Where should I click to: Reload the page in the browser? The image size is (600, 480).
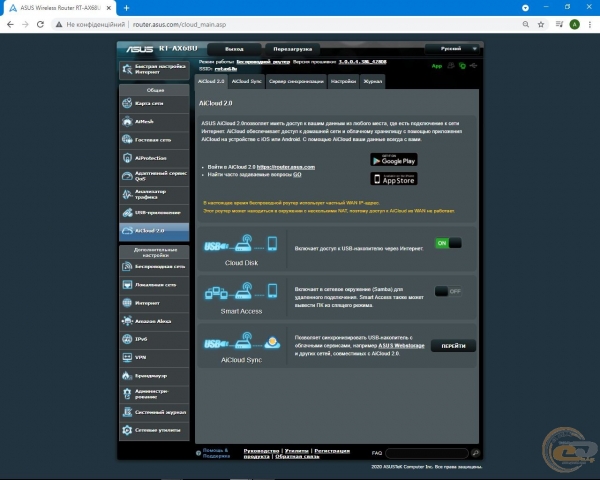[40, 24]
